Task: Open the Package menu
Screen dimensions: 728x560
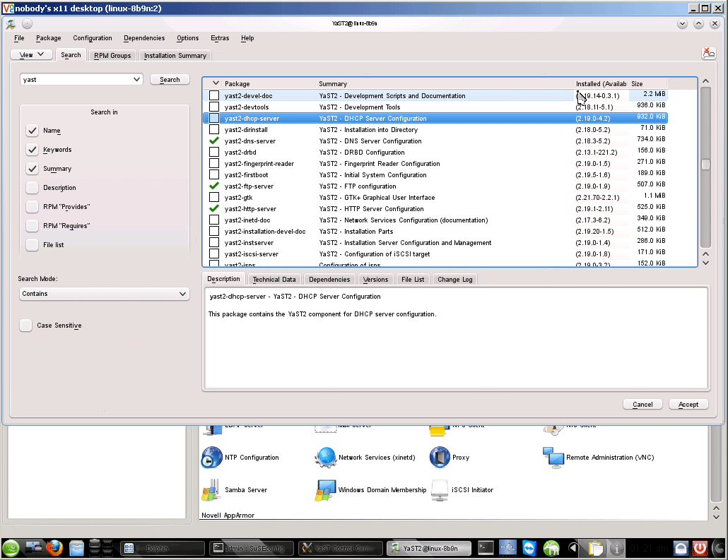Action: click(48, 38)
